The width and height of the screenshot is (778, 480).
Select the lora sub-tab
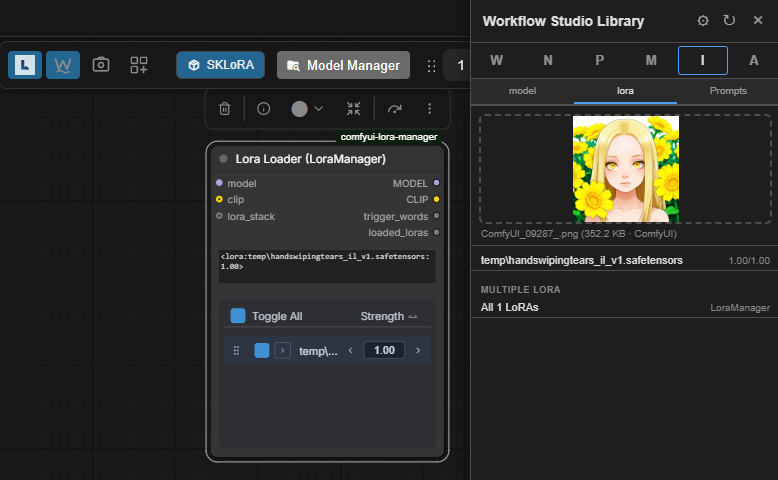pos(625,91)
